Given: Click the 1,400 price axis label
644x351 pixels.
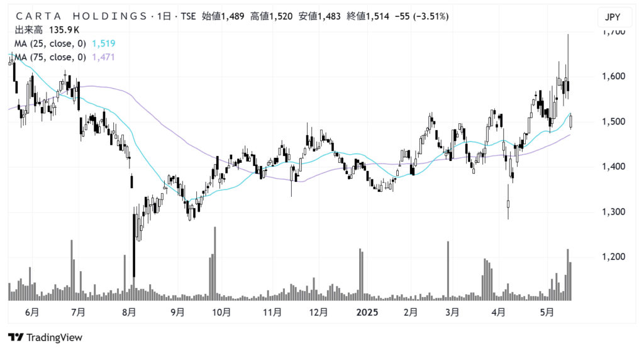Looking at the screenshot, I should 614,167.
